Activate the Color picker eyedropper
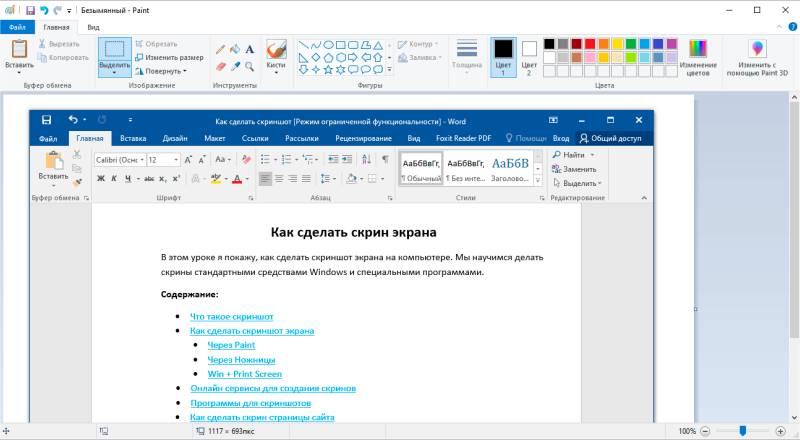This screenshot has width=800, height=440. click(234, 66)
